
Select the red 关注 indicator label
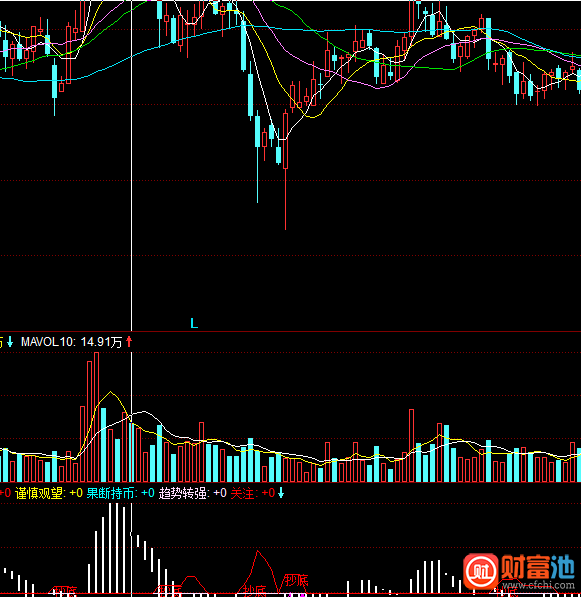244,493
